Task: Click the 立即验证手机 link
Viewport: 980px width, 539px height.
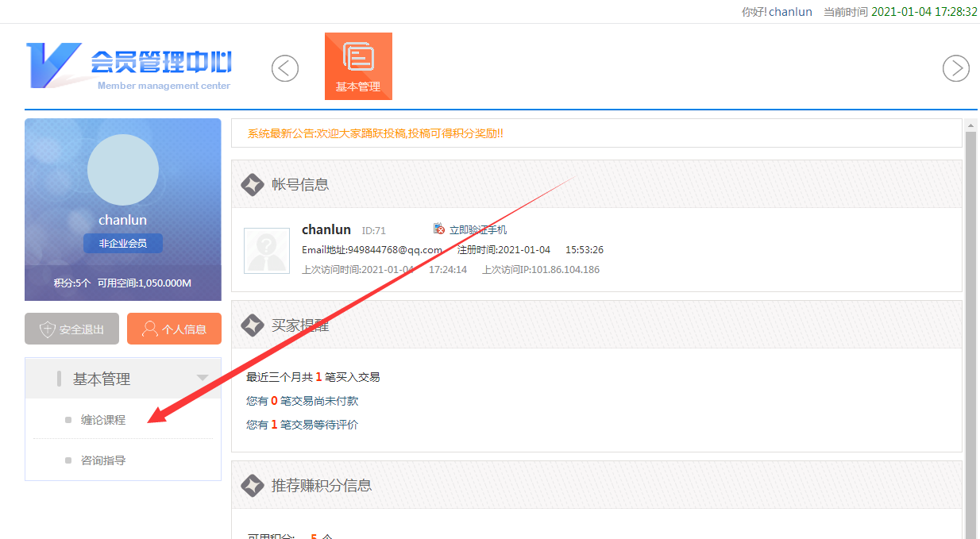Action: click(x=478, y=229)
